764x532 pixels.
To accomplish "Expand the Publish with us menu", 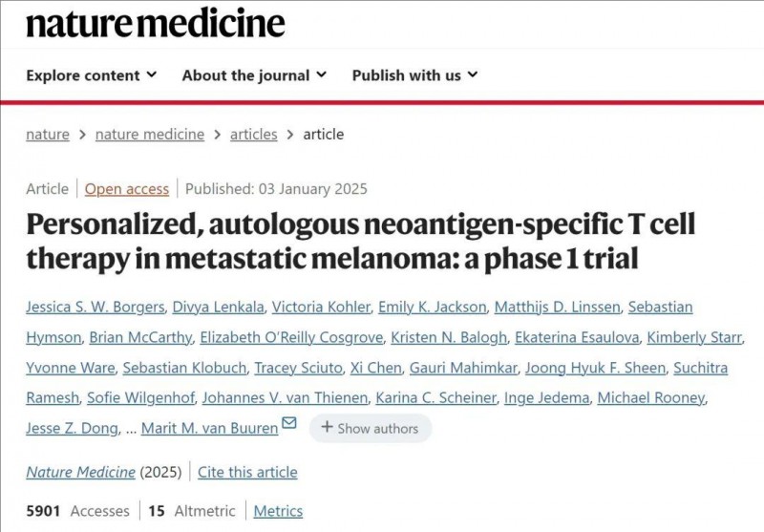I will click(415, 75).
